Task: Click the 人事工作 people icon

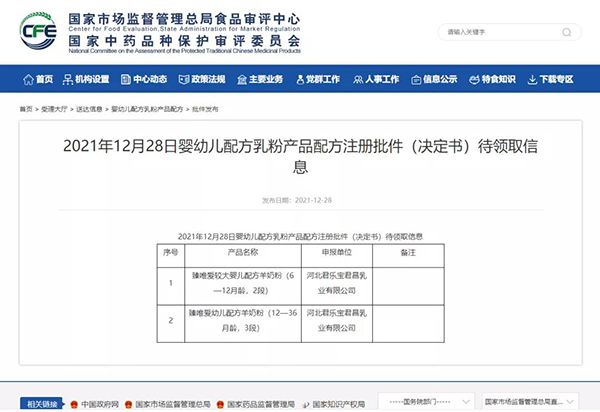Action: [358, 79]
